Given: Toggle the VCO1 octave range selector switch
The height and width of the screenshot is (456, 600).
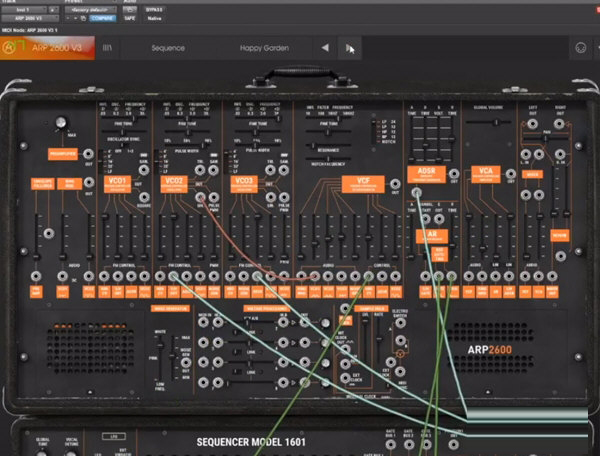Looking at the screenshot, I should (x=101, y=161).
